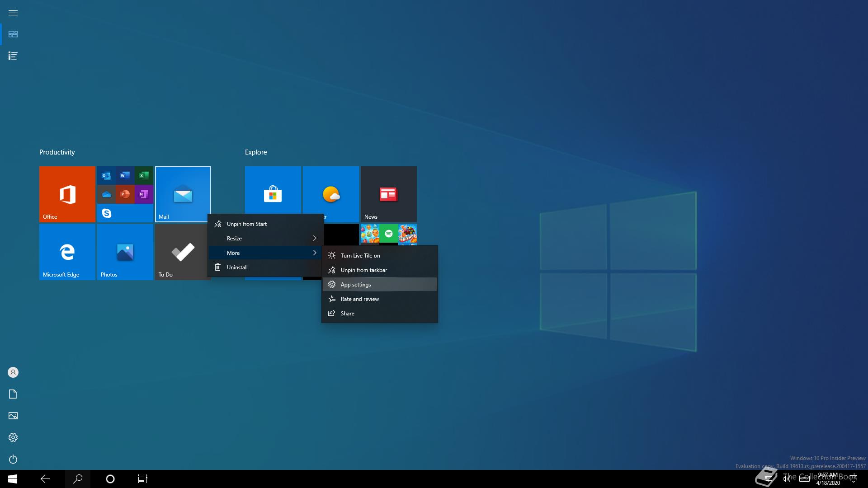Open the Skype icon in Office folder tile
Image resolution: width=868 pixels, height=488 pixels.
click(106, 213)
